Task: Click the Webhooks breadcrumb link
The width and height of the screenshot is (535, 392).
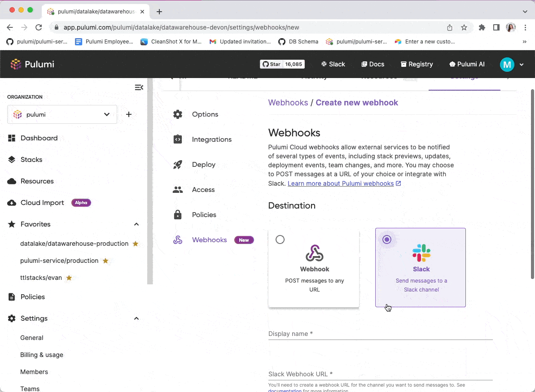Action: tap(288, 103)
